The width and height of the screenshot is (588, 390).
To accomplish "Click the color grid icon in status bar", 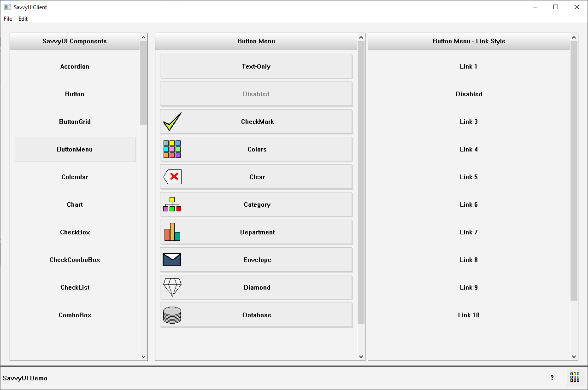I will [575, 378].
